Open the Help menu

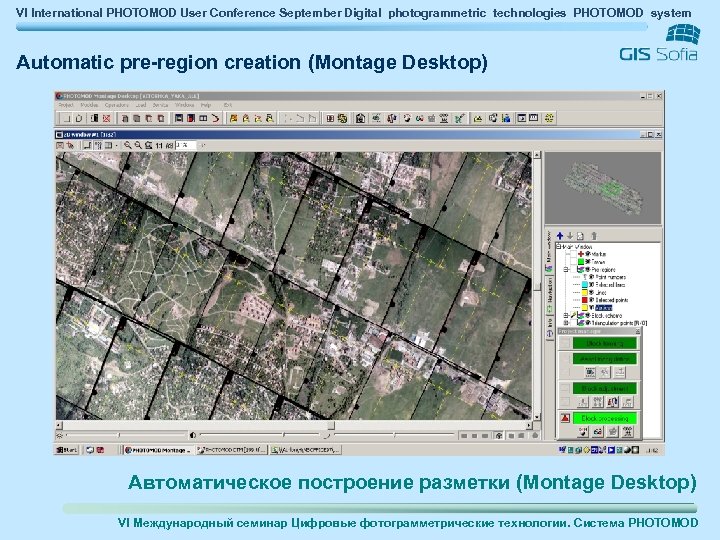[x=206, y=105]
